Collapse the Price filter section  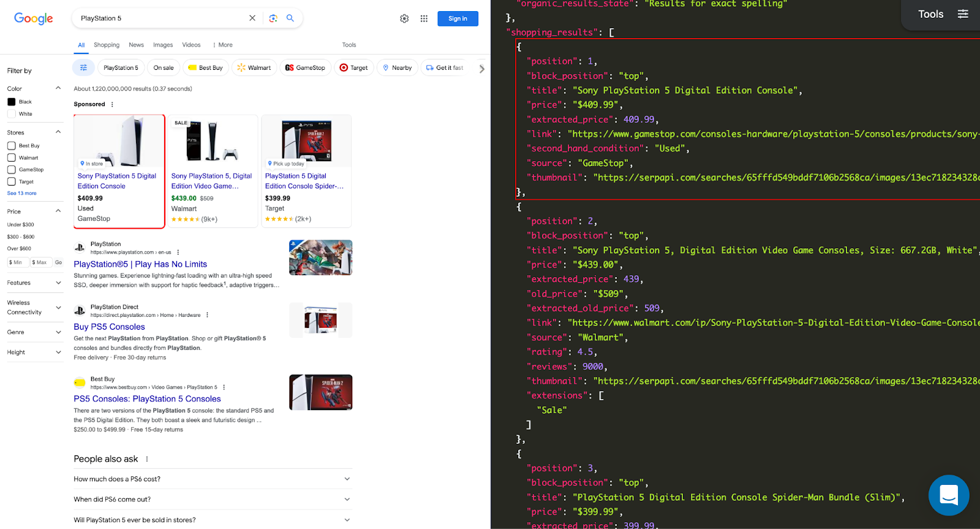coord(58,211)
